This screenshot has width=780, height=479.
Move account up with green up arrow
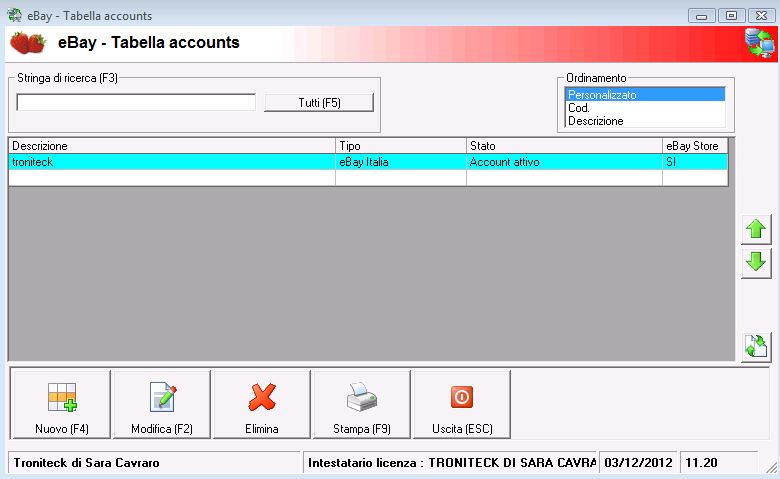(x=756, y=229)
